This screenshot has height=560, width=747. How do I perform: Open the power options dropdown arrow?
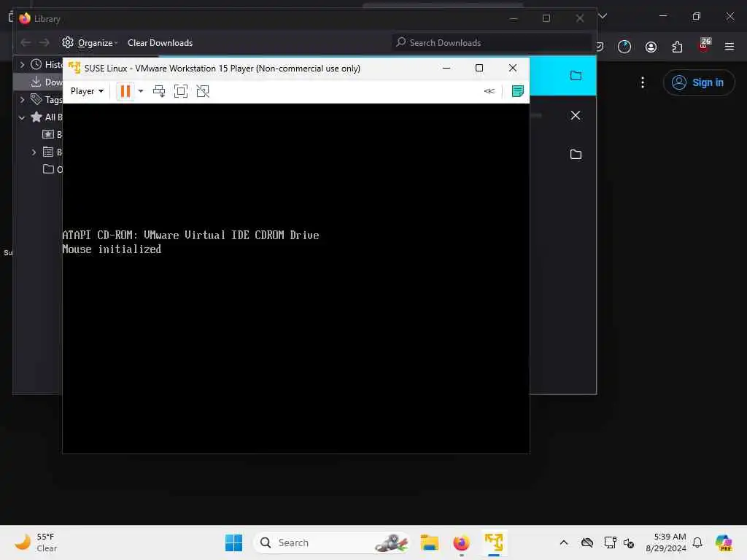click(x=141, y=91)
